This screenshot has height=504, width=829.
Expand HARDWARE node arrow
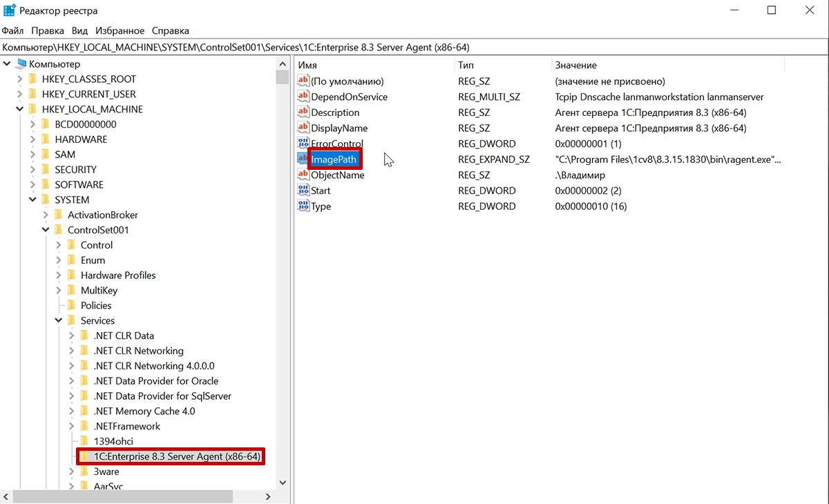pyautogui.click(x=33, y=139)
